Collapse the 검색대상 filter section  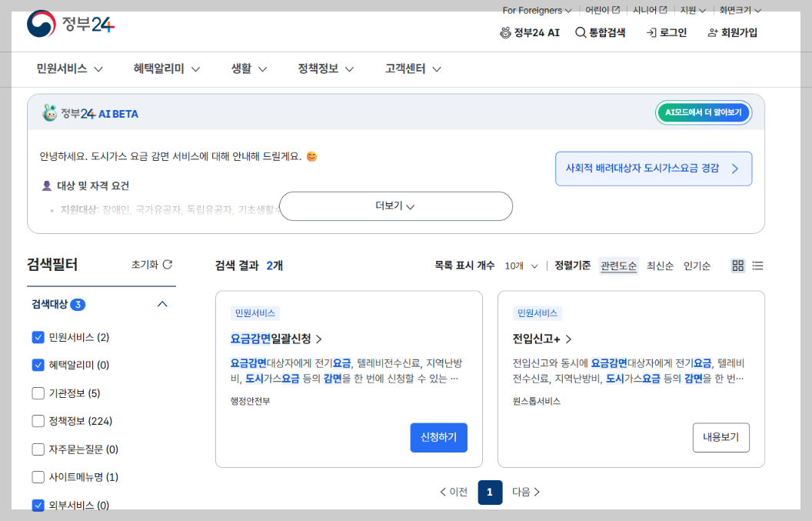pyautogui.click(x=162, y=304)
